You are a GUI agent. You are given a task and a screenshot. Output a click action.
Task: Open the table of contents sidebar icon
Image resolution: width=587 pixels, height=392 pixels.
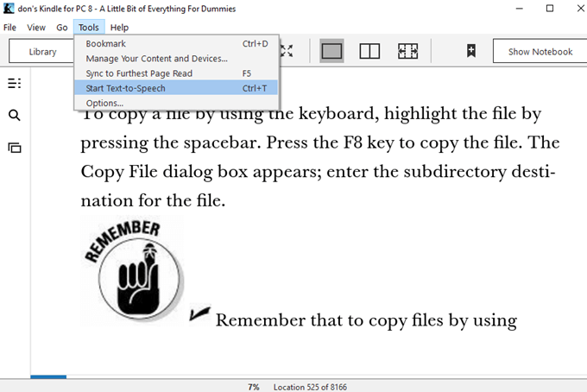[x=14, y=83]
